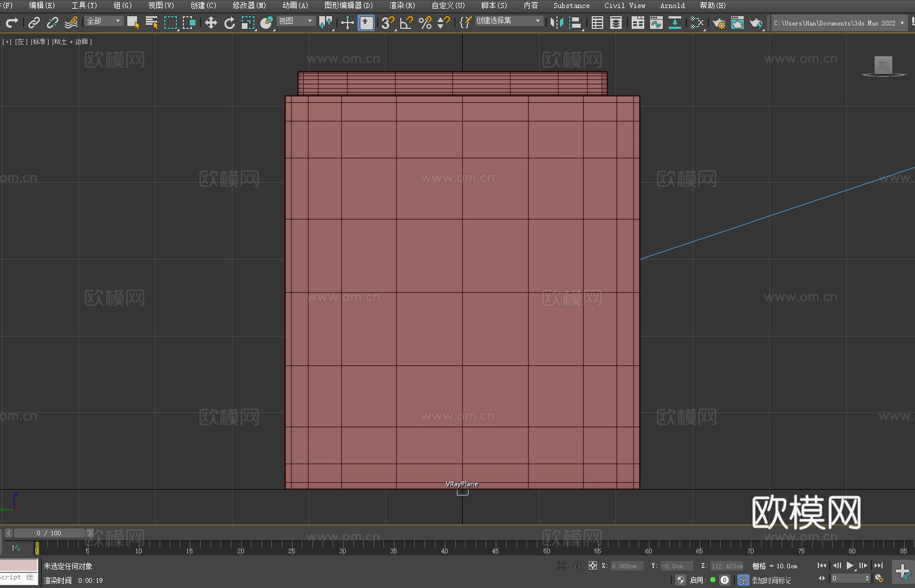
Task: Toggle Window/Crossing selection mode
Action: coord(189,23)
